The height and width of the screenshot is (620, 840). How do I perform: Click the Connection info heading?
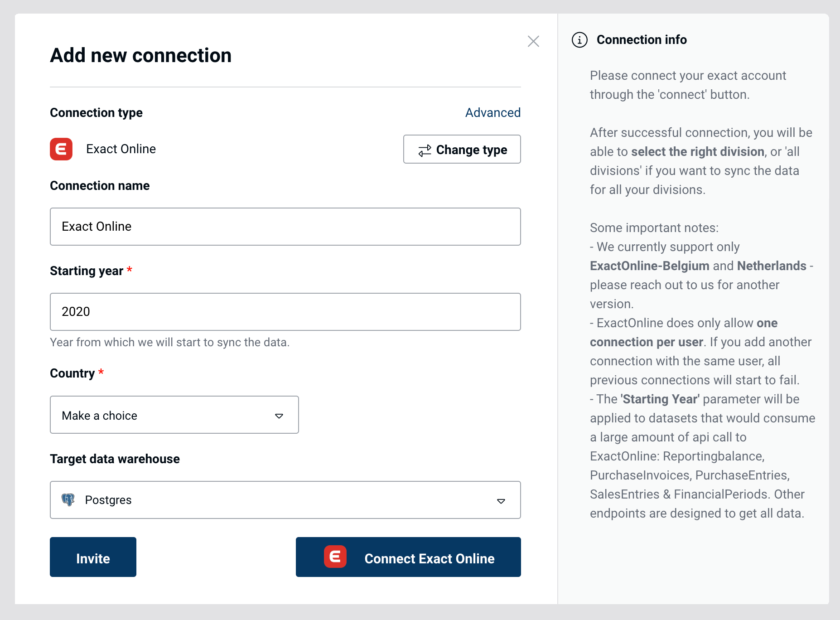click(x=642, y=39)
